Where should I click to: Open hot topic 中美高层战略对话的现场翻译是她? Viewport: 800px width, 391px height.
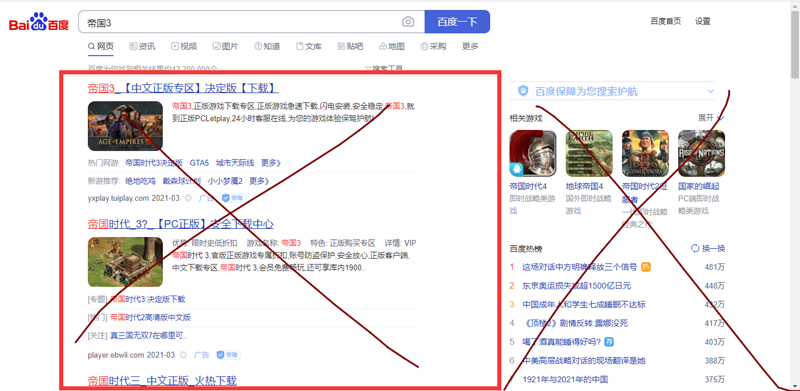point(584,360)
